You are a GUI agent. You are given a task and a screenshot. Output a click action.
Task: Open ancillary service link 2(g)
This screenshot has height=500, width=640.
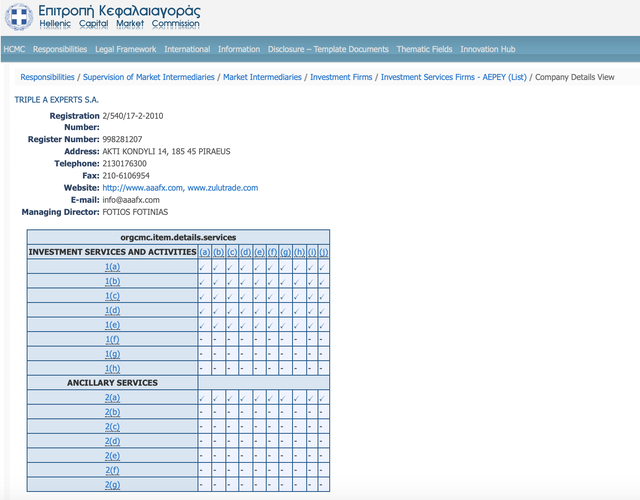(113, 485)
